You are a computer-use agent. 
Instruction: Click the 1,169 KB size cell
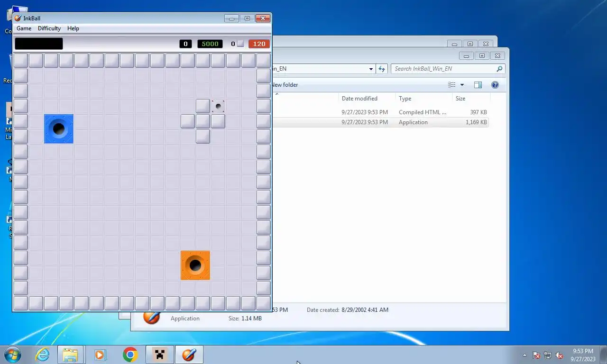coord(476,122)
